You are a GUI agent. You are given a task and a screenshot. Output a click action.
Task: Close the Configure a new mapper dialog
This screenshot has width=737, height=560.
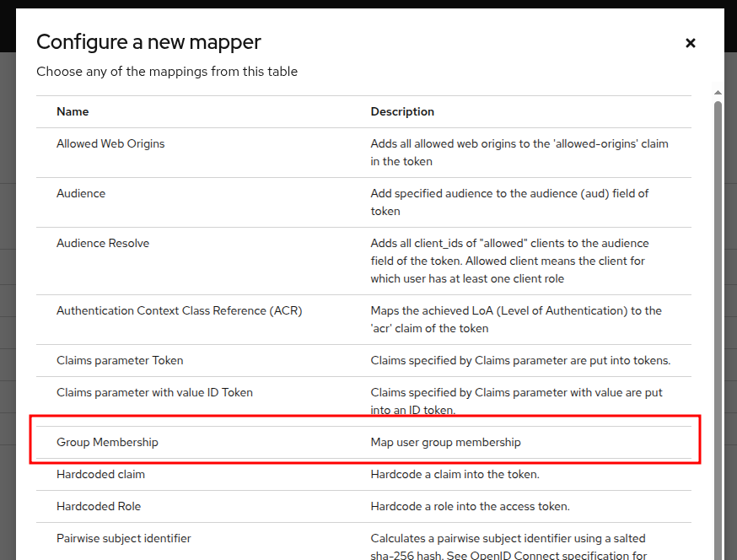tap(690, 43)
